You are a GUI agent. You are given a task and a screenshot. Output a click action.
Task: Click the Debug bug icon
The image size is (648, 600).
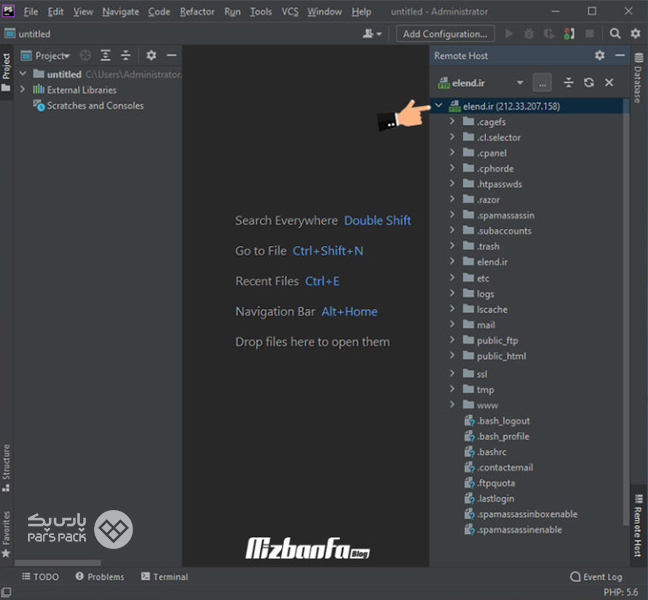529,33
